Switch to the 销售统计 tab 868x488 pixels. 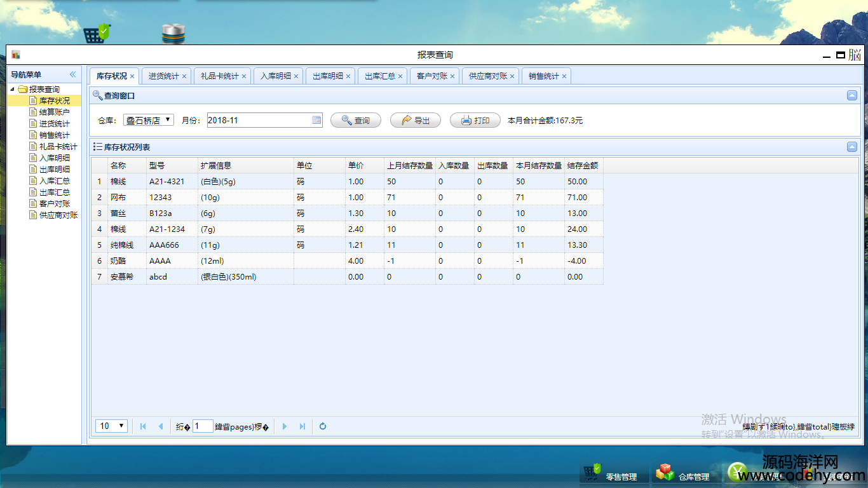(543, 76)
